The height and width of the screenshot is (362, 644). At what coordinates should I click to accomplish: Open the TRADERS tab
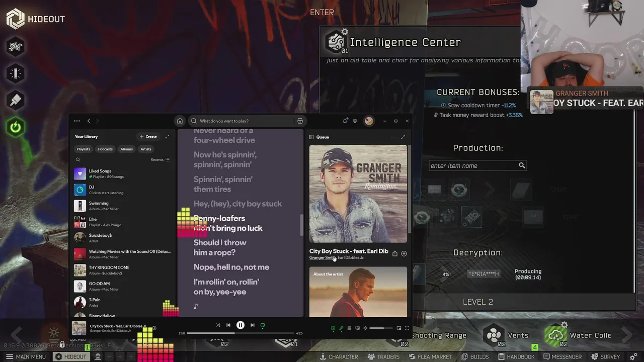383,356
